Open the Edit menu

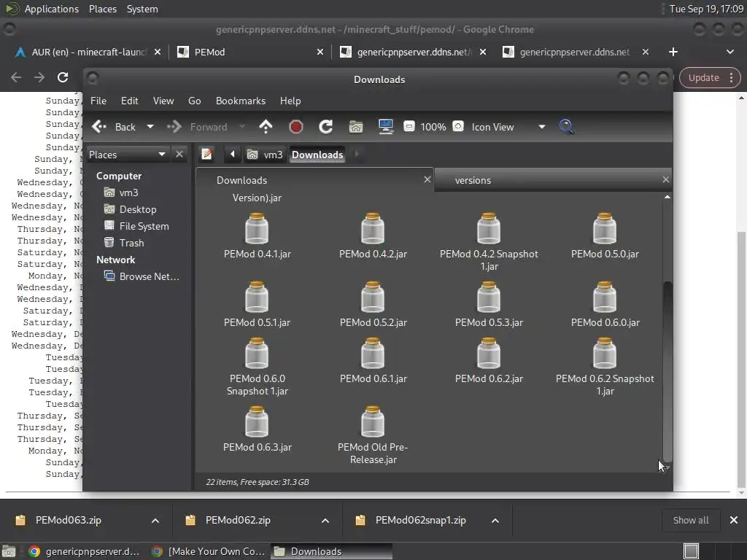click(130, 101)
